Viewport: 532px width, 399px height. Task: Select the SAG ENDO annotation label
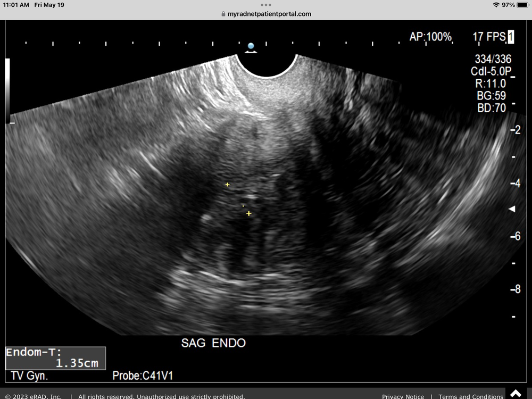pos(214,343)
